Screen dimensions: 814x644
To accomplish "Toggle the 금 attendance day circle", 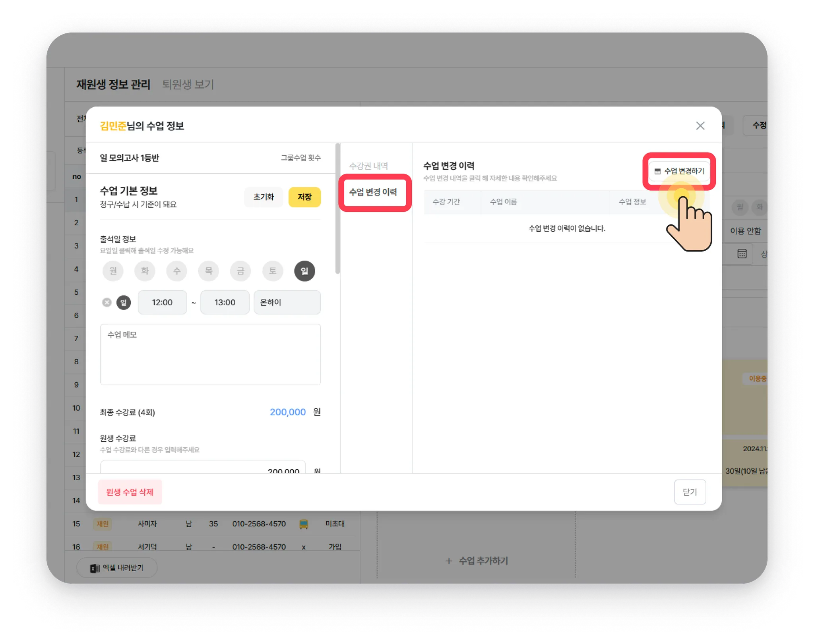I will point(240,271).
